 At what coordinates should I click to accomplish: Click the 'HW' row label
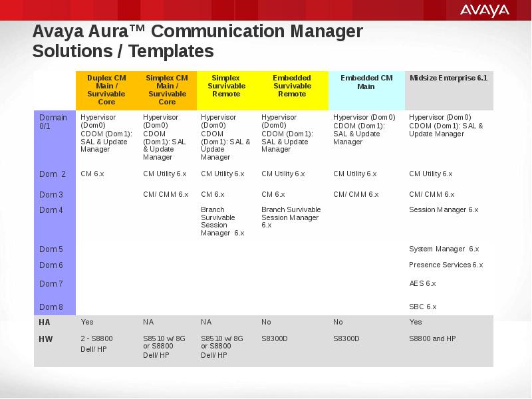(45, 339)
